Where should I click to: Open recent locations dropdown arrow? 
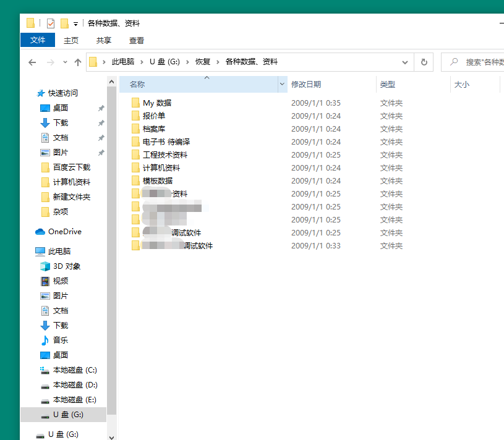pos(66,62)
